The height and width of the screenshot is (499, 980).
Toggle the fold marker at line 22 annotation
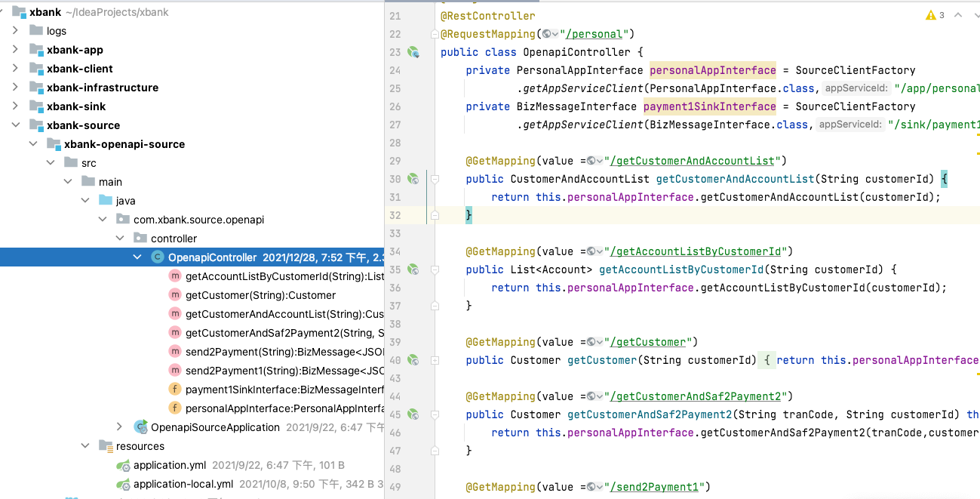[435, 34]
